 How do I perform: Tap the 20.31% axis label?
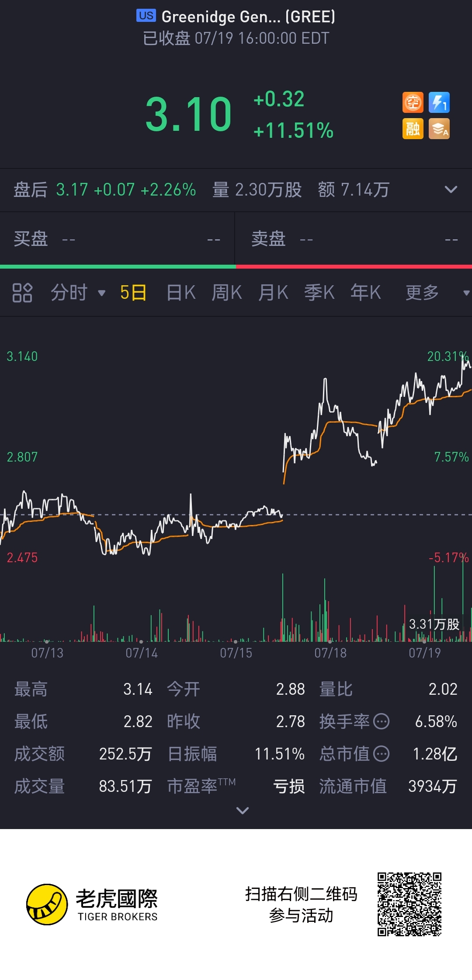(448, 356)
